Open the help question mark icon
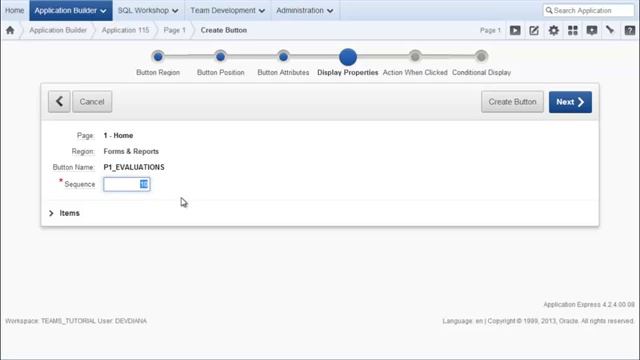Screen dimensions: 640x360 coord(630,30)
